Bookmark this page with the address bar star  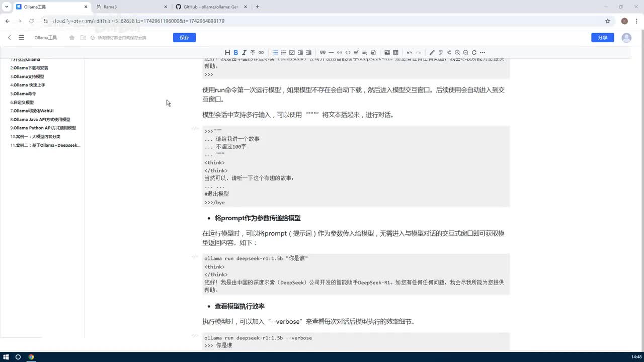click(x=608, y=21)
